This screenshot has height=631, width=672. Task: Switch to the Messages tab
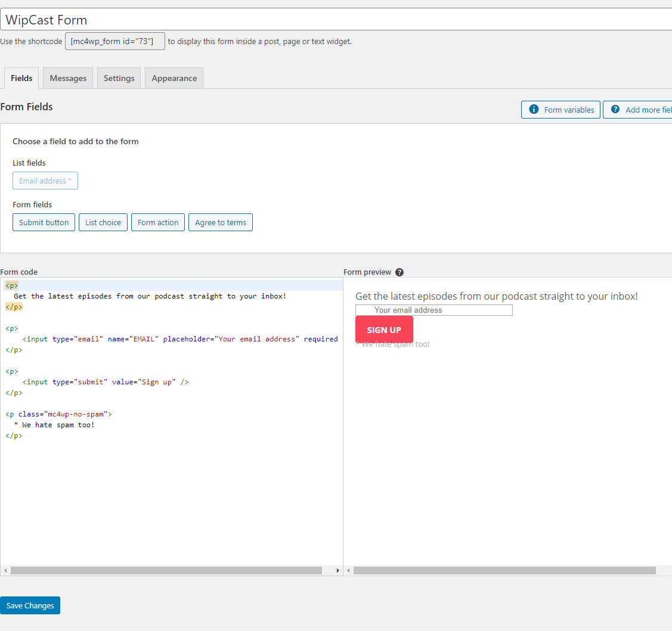pyautogui.click(x=68, y=78)
